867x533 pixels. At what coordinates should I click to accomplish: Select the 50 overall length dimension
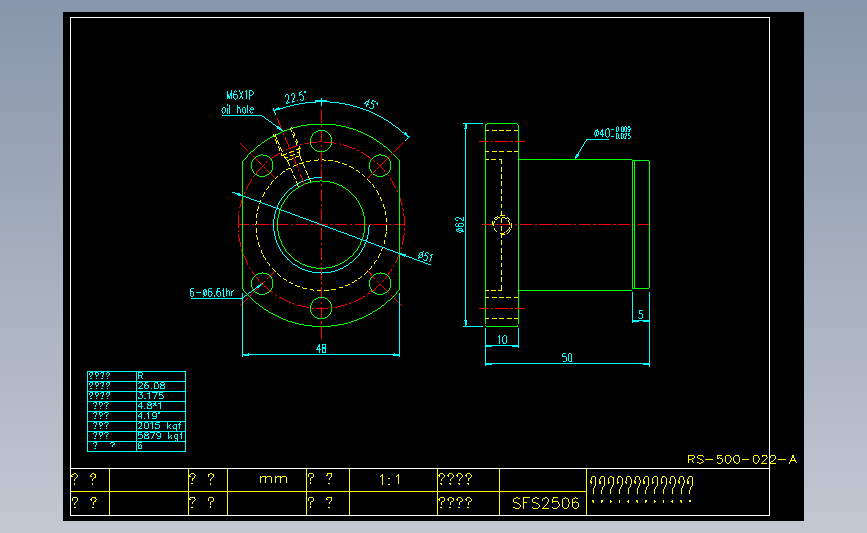tap(567, 358)
